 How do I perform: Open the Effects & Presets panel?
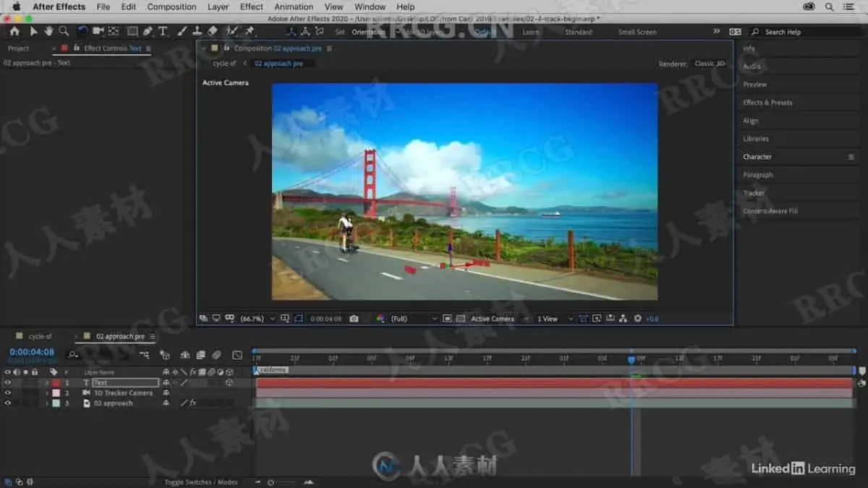(x=767, y=103)
